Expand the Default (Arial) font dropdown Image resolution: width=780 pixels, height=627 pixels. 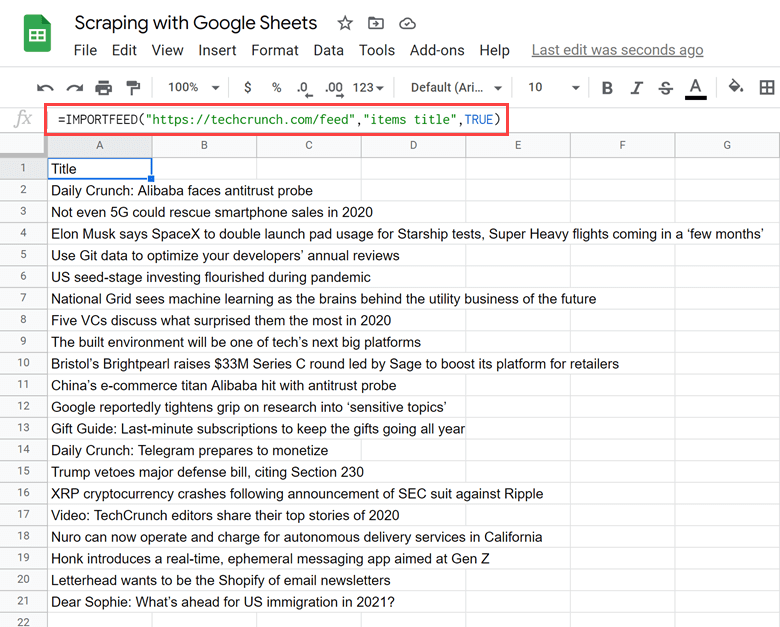(456, 88)
